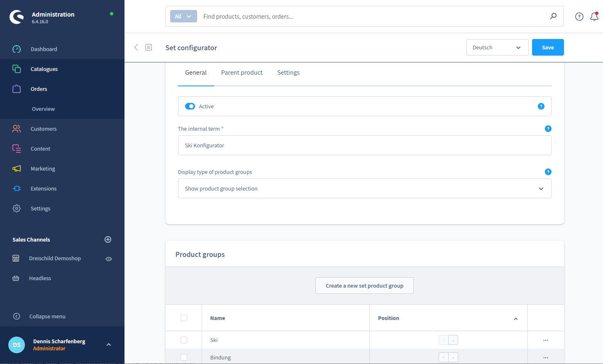The height and width of the screenshot is (364, 603).
Task: Toggle the Active switch
Action: tap(190, 106)
